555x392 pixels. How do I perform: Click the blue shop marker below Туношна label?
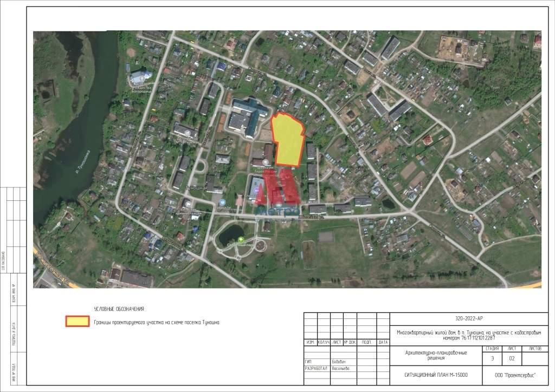click(x=223, y=202)
